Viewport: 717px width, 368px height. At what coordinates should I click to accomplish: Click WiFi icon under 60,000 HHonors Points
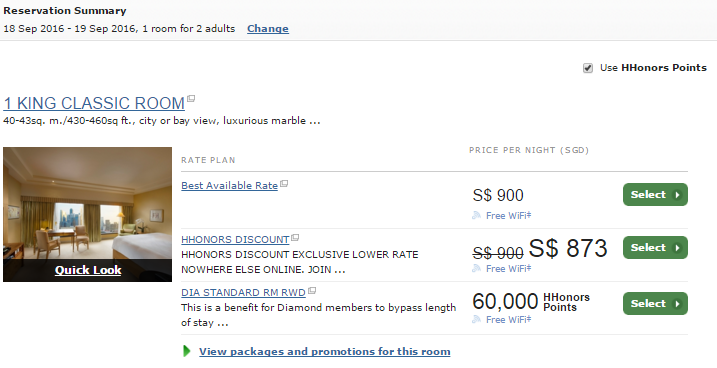[476, 320]
